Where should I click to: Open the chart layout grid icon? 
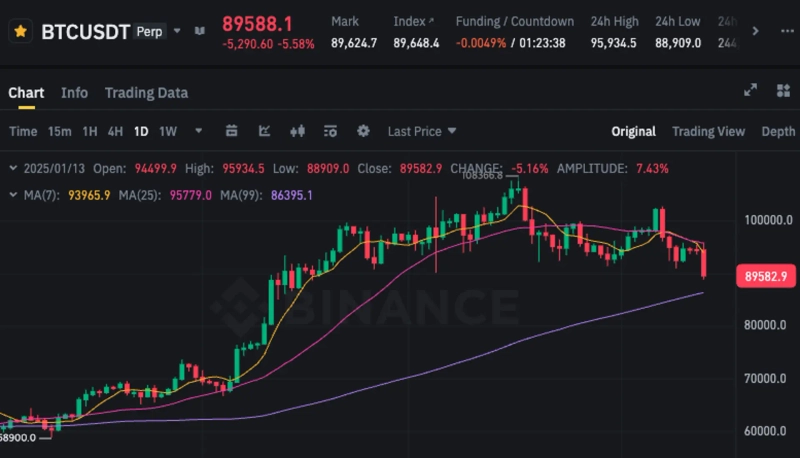[782, 91]
